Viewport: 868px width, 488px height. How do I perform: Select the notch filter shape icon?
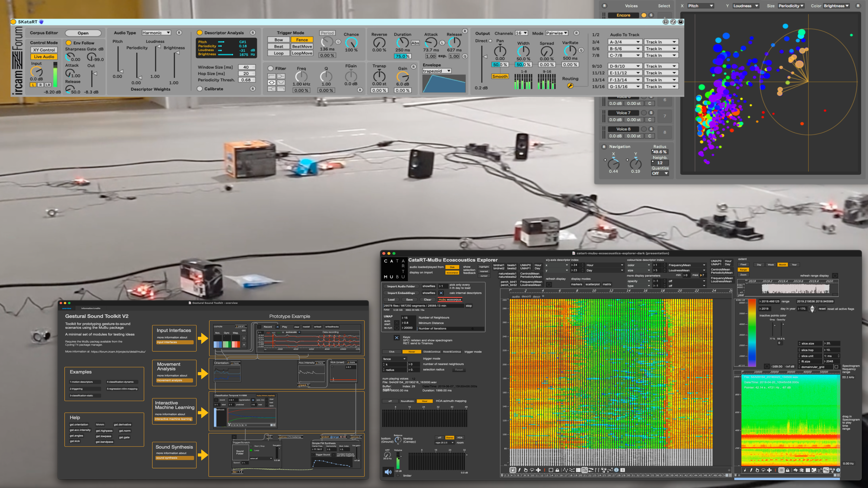pyautogui.click(x=281, y=82)
